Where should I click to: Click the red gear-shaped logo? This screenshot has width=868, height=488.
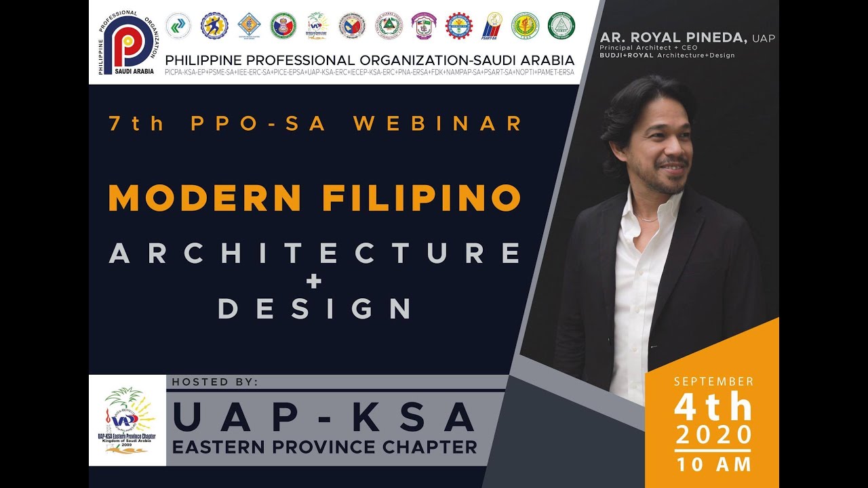click(x=459, y=26)
